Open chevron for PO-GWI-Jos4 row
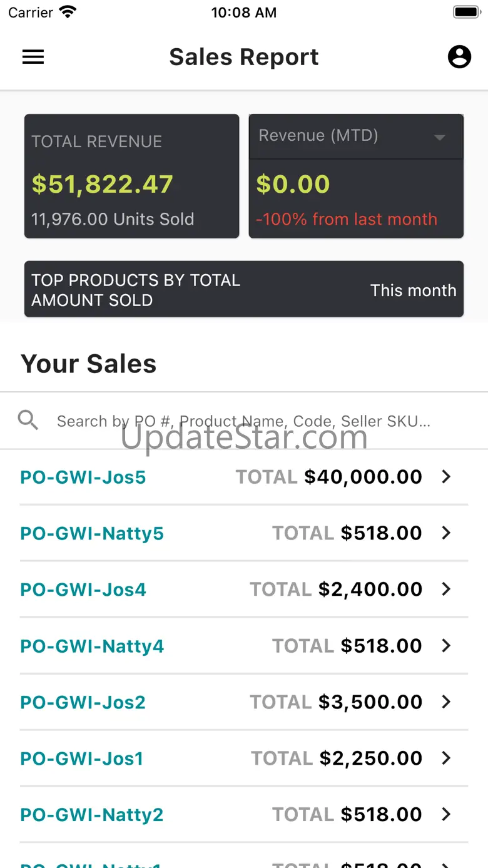This screenshot has width=488, height=868. [x=446, y=590]
